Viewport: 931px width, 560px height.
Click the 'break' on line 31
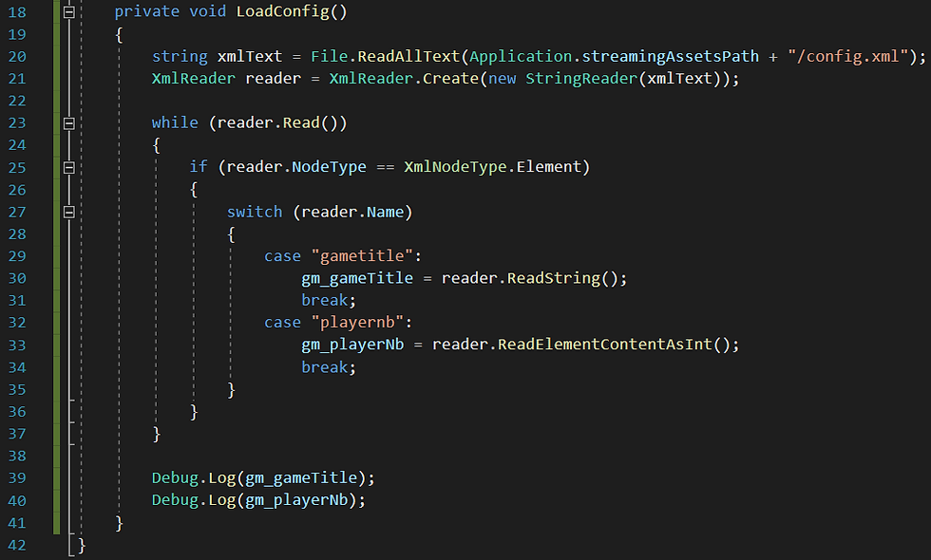(324, 300)
